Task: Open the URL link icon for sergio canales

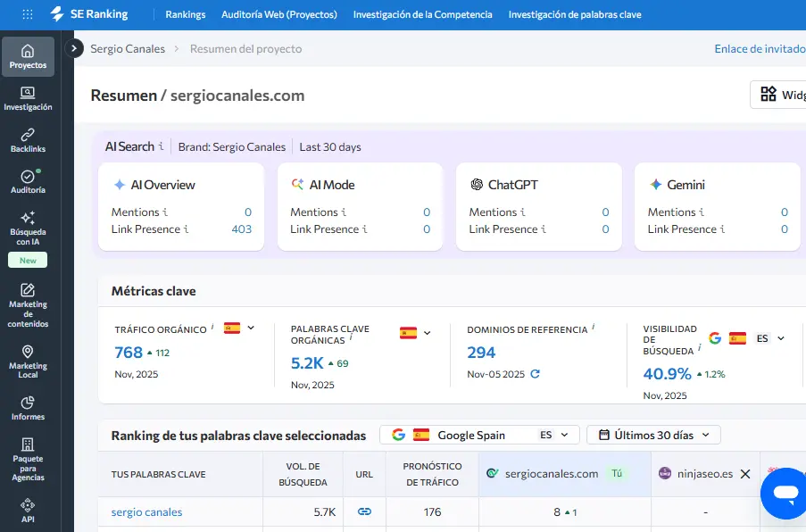Action: (x=364, y=511)
